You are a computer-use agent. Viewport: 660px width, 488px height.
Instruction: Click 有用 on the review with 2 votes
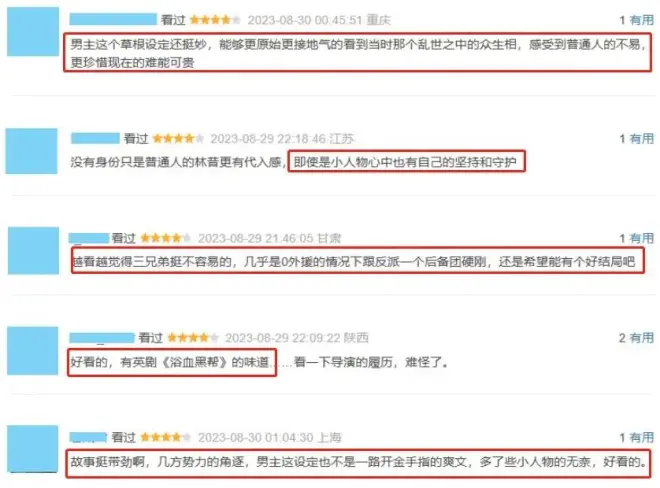(641, 338)
